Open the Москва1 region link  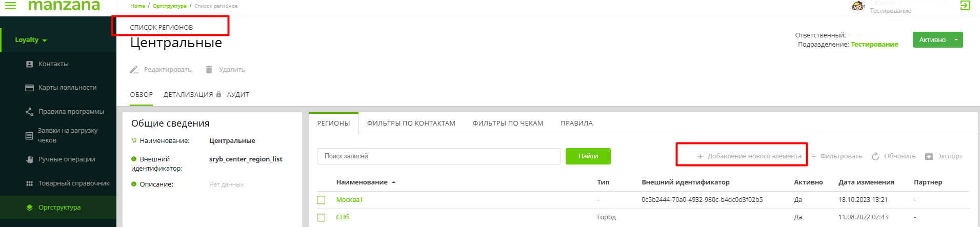(x=349, y=200)
